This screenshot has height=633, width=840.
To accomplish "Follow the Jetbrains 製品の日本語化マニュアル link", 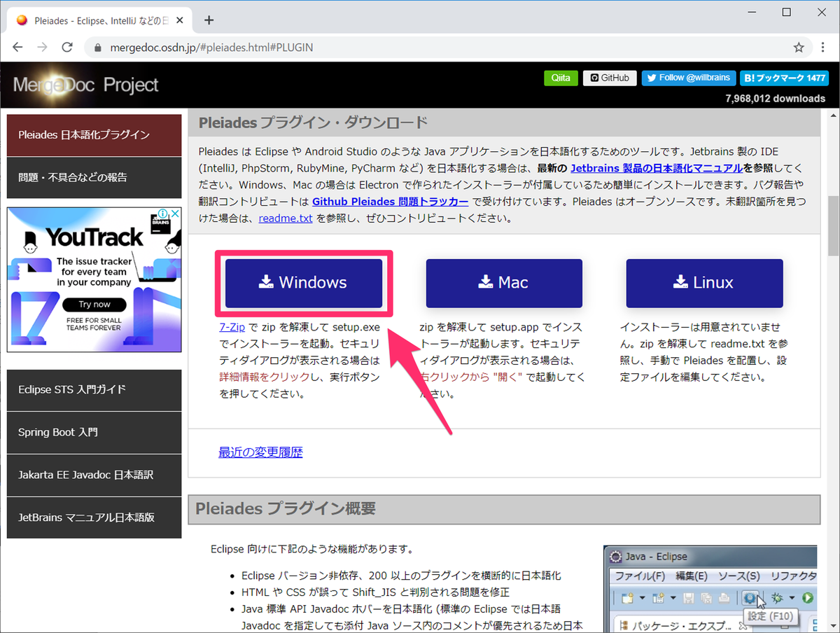I will pyautogui.click(x=657, y=168).
